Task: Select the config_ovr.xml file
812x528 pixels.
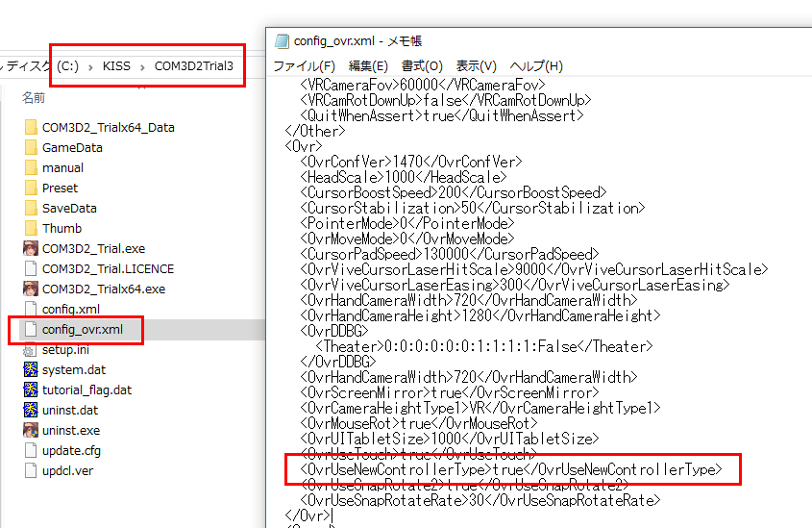Action: point(84,330)
